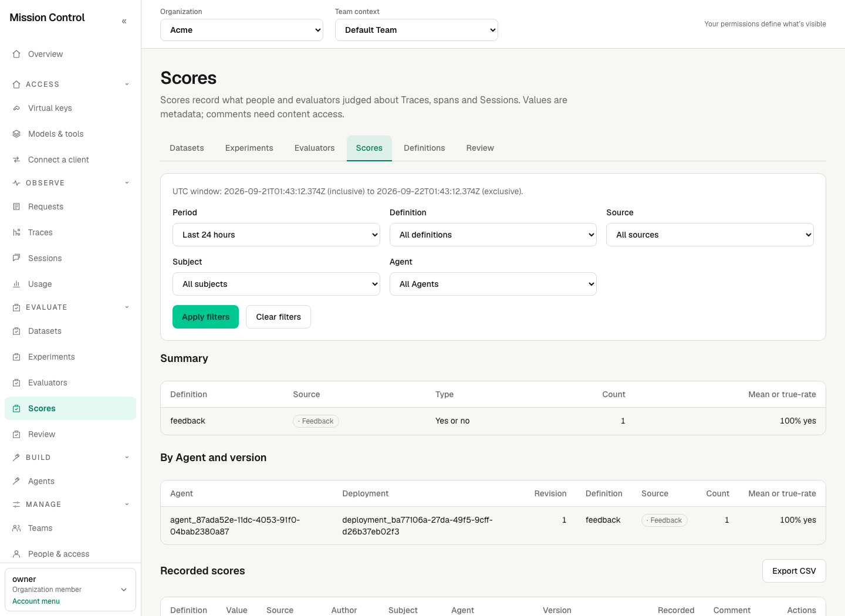The image size is (845, 616).
Task: Click the Traces icon in the sidebar
Action: pyautogui.click(x=16, y=232)
